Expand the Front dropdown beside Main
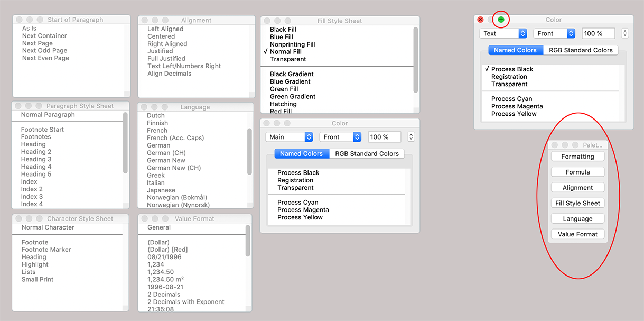Screen dimensions: 644x321 pyautogui.click(x=340, y=137)
